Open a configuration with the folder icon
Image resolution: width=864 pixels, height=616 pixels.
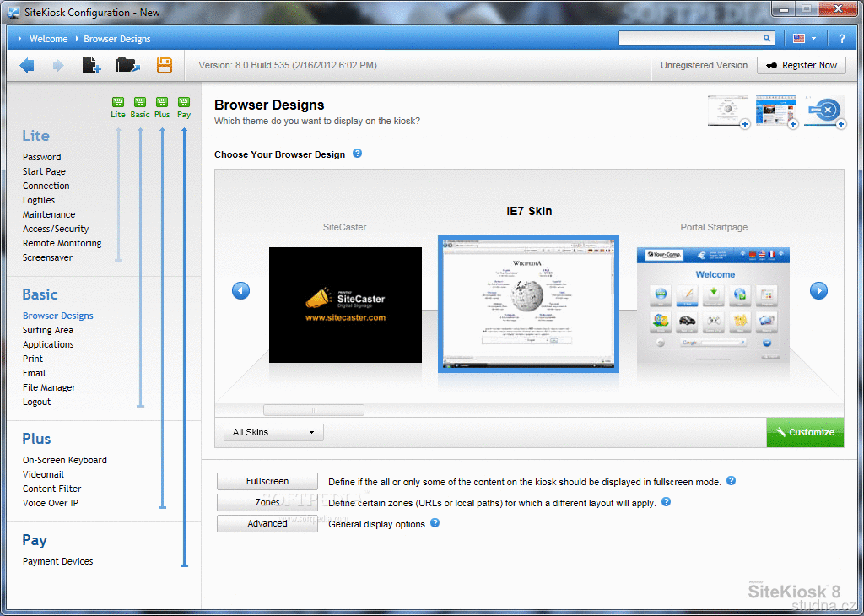click(x=127, y=65)
